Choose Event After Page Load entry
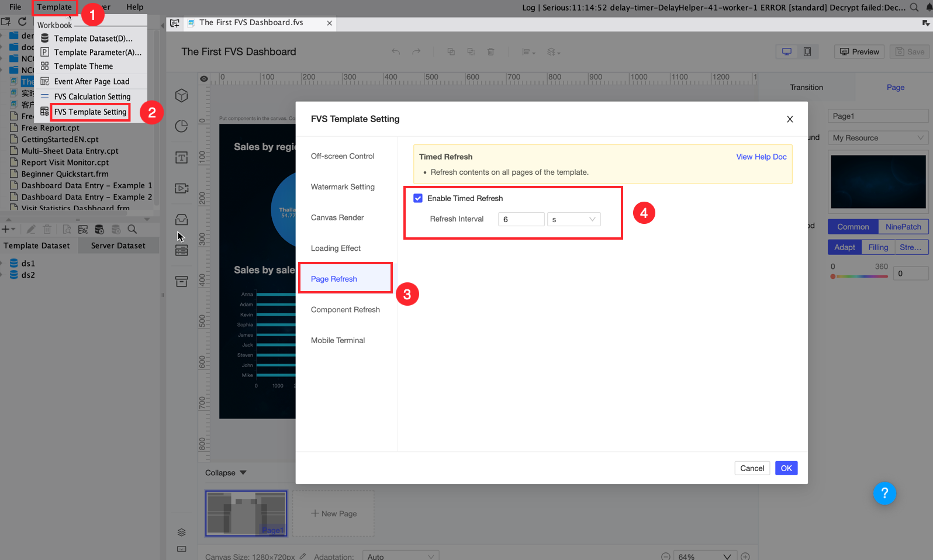The height and width of the screenshot is (560, 933). 92,81
